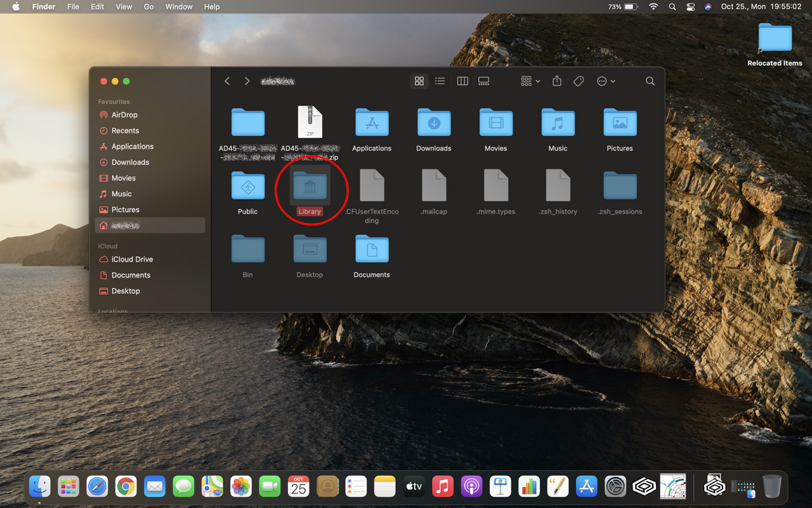Go forward in Finder navigation
Image resolution: width=812 pixels, height=508 pixels.
tap(247, 81)
